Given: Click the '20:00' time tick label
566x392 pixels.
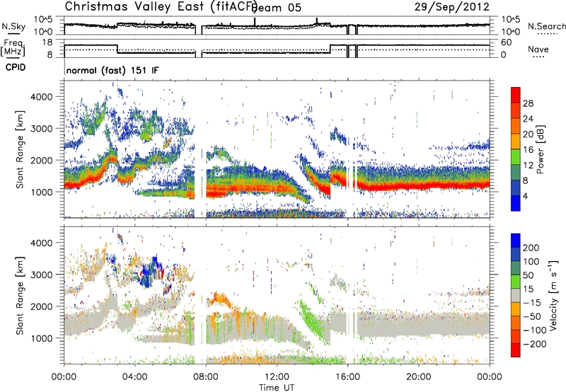Looking at the screenshot, I should (x=418, y=377).
